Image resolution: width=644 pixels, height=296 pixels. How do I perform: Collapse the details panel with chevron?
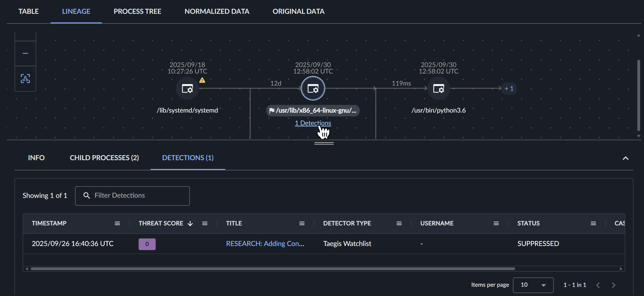coord(625,158)
